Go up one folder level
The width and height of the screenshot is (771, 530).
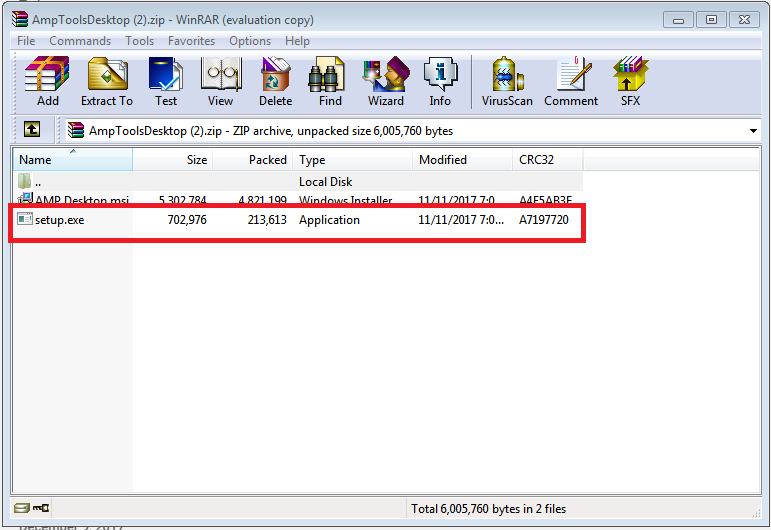pyautogui.click(x=32, y=130)
